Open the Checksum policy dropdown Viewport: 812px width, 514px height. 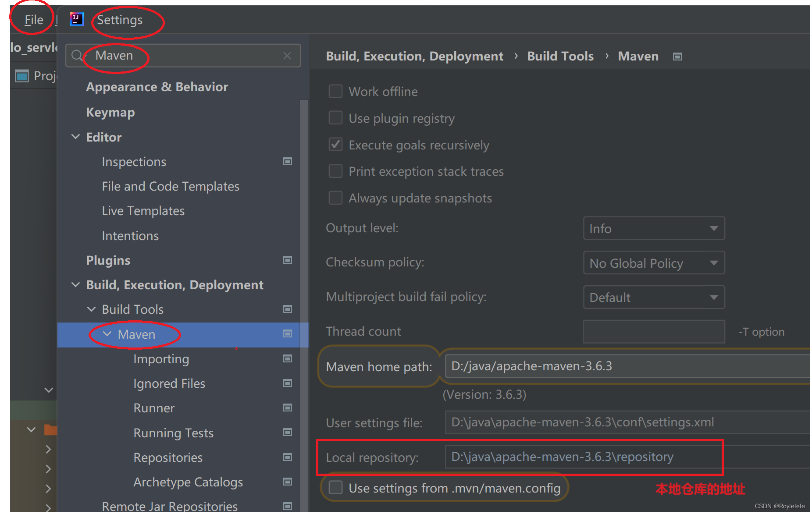[654, 263]
